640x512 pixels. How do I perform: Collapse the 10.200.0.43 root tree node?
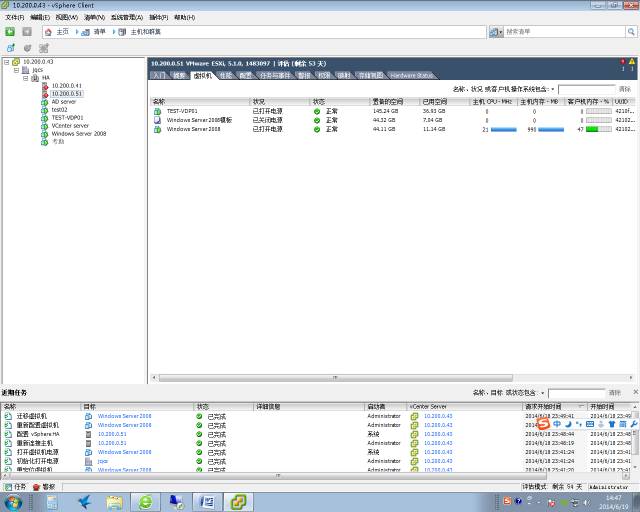(7, 62)
